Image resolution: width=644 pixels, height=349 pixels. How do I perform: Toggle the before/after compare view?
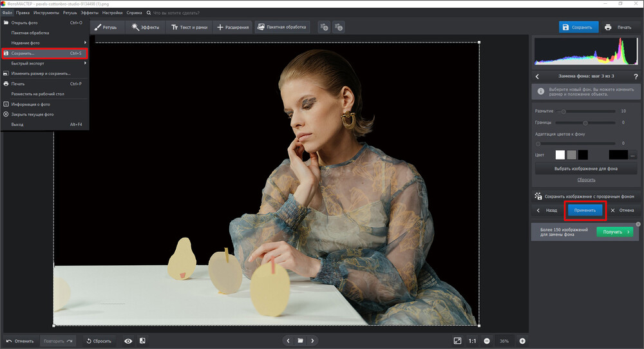pyautogui.click(x=142, y=341)
